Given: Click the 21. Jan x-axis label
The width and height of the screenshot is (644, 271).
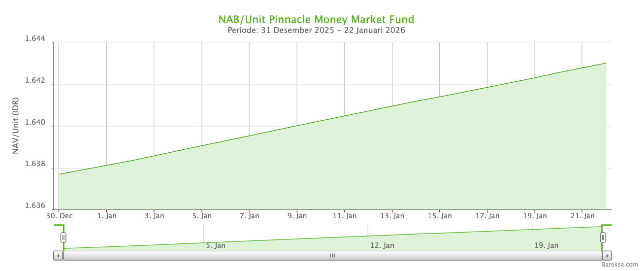Looking at the screenshot, I should tap(582, 216).
